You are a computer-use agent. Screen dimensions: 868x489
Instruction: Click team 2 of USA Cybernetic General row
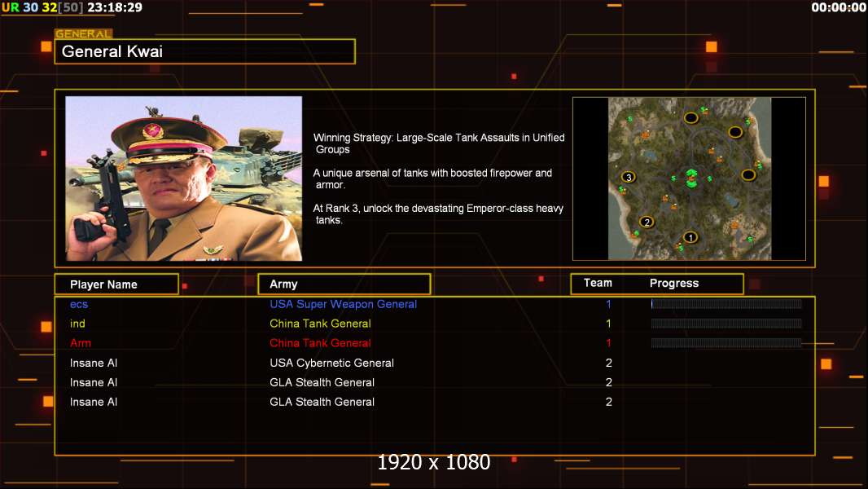coord(608,363)
